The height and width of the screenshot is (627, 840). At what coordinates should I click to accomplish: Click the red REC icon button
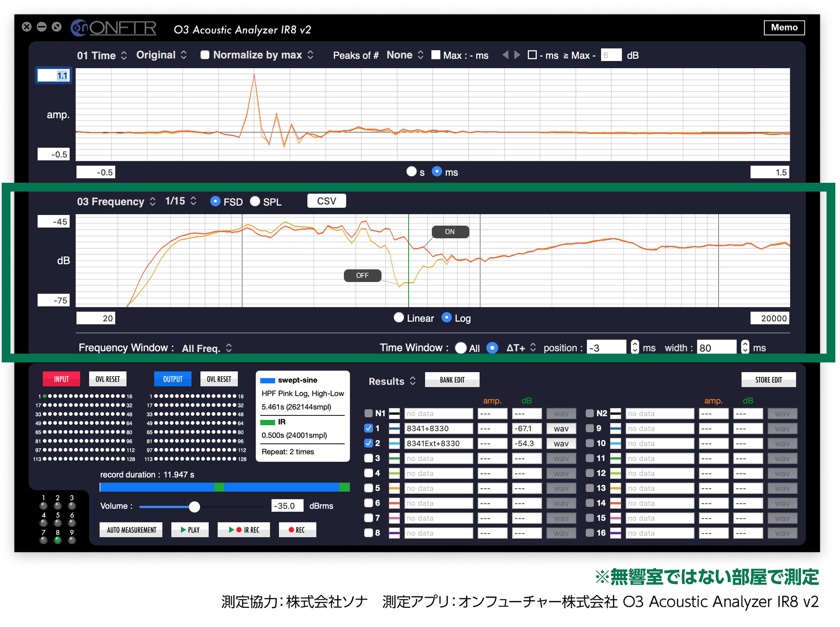[x=297, y=529]
